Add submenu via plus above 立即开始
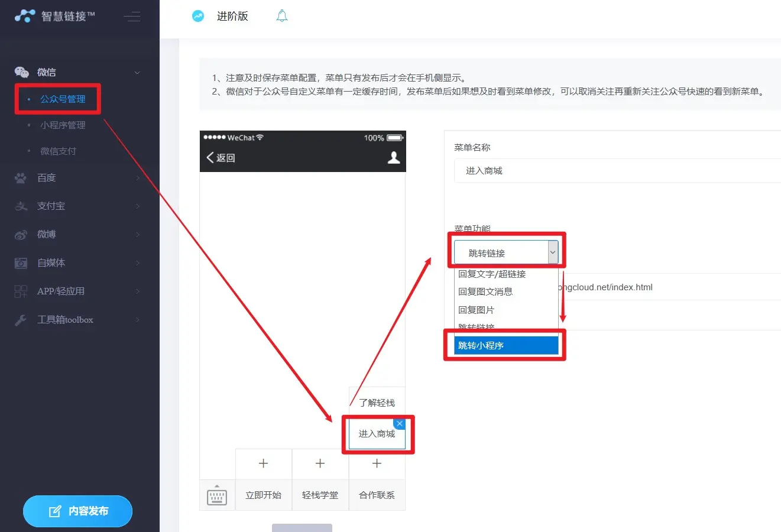 (x=264, y=463)
